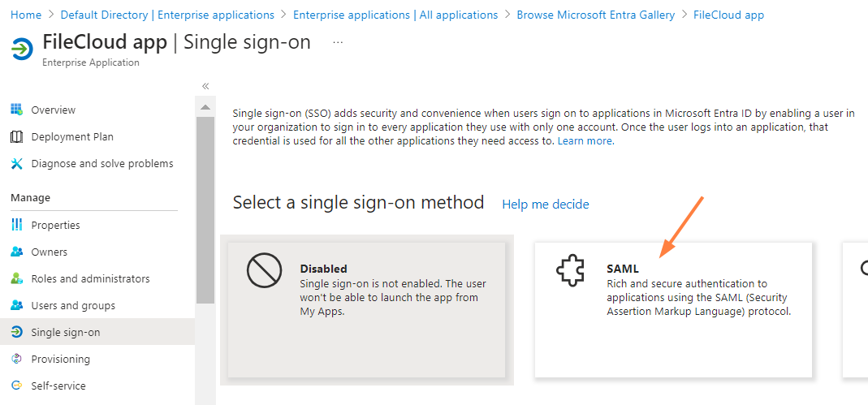Navigate to Browse Microsoft Entra Gallery breadcrumb
868x405 pixels.
click(595, 15)
